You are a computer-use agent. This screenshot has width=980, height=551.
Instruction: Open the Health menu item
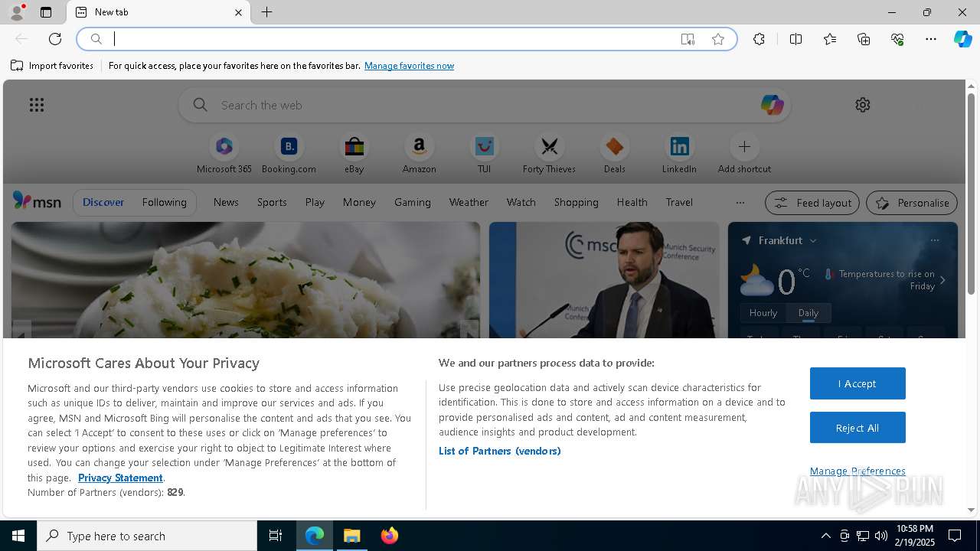(632, 202)
